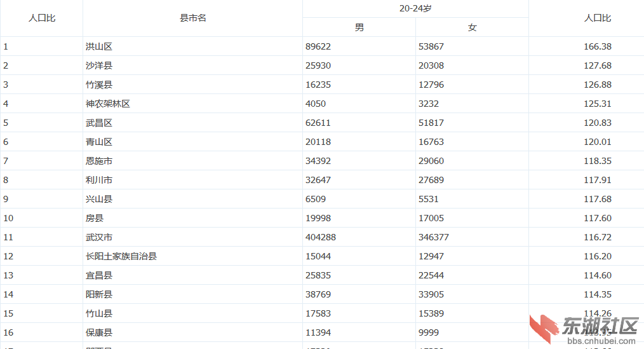Click female value 51817

[431, 123]
